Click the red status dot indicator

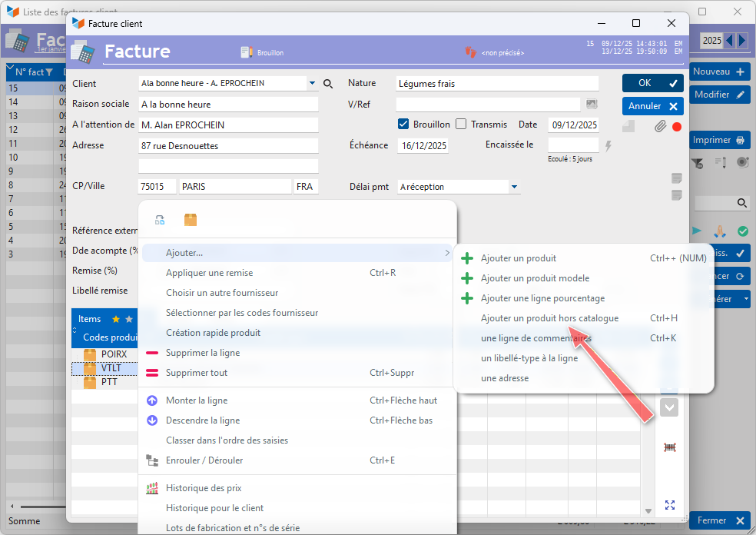tap(677, 127)
